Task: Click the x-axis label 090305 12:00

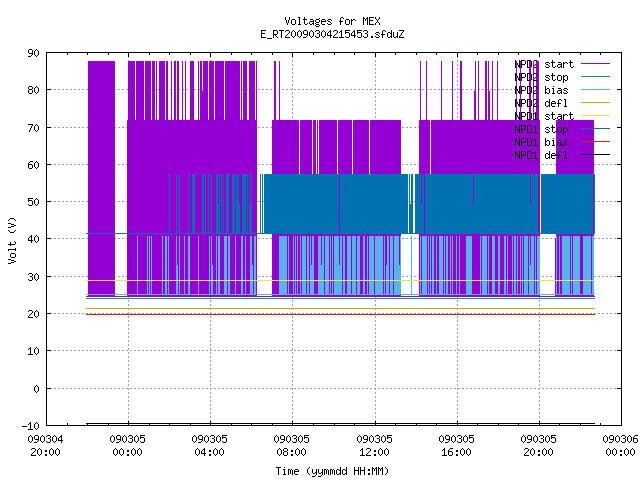Action: click(x=375, y=446)
